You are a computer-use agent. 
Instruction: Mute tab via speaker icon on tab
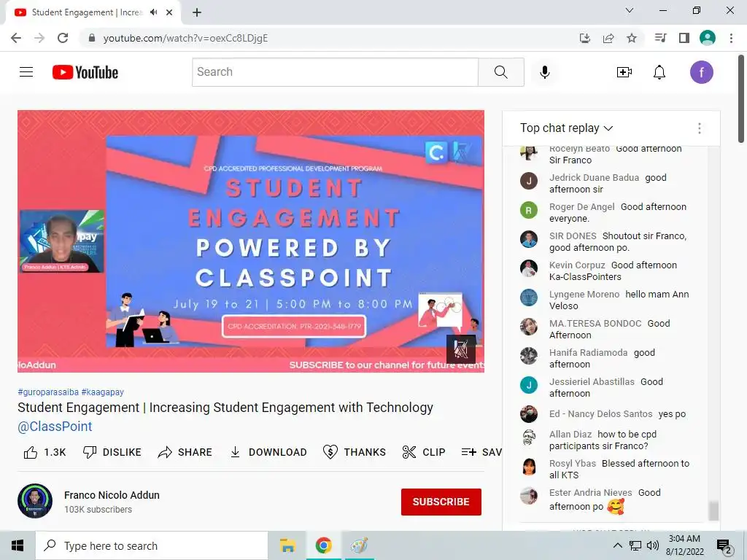pos(153,12)
